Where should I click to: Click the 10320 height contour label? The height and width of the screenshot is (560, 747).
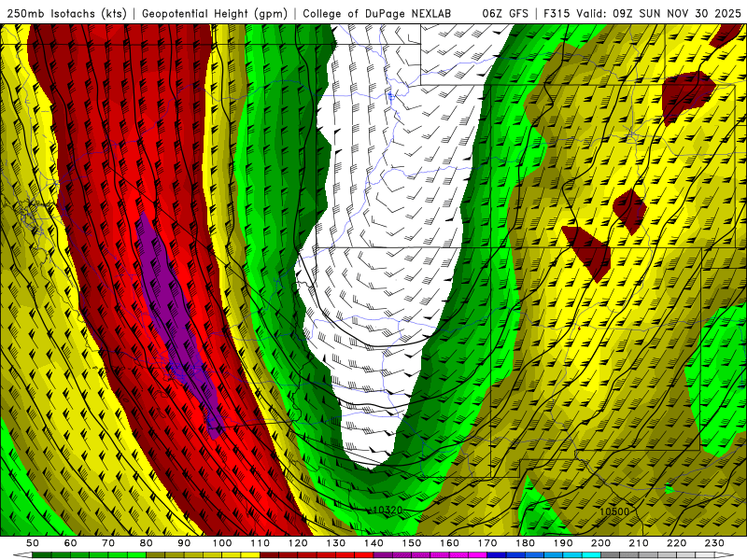[388, 510]
